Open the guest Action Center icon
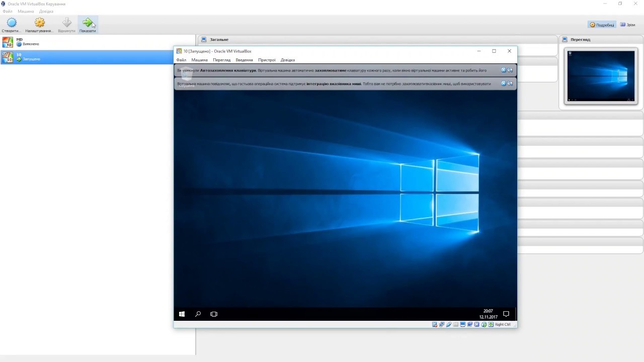 coord(506,314)
